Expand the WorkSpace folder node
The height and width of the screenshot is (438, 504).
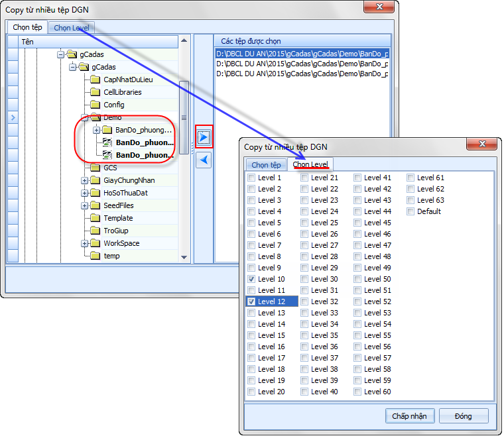84,243
